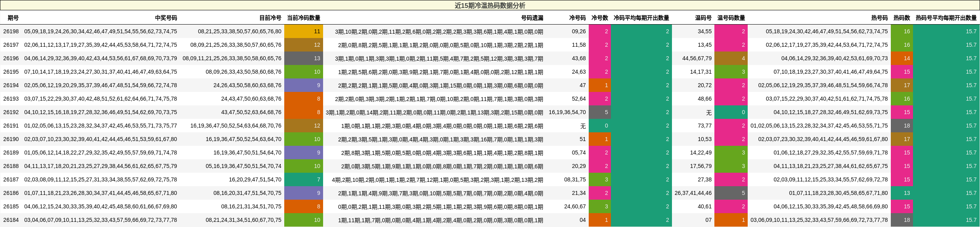This screenshot has width=980, height=227.
Task: Click yellow cold count cell 11 in row 26198
Action: (x=304, y=31)
